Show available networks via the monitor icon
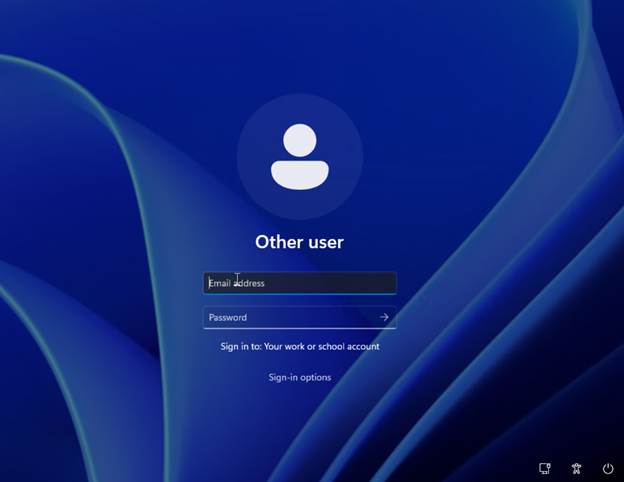The image size is (624, 482). (545, 468)
